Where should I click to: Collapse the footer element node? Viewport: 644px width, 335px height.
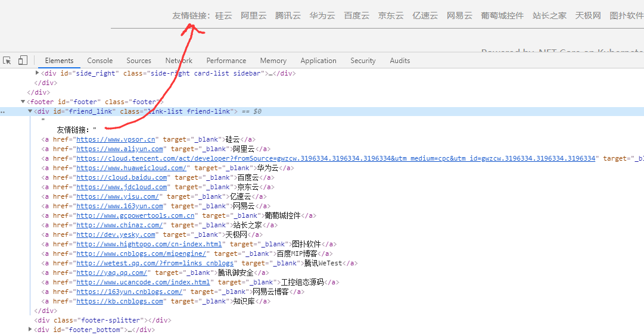click(x=23, y=102)
